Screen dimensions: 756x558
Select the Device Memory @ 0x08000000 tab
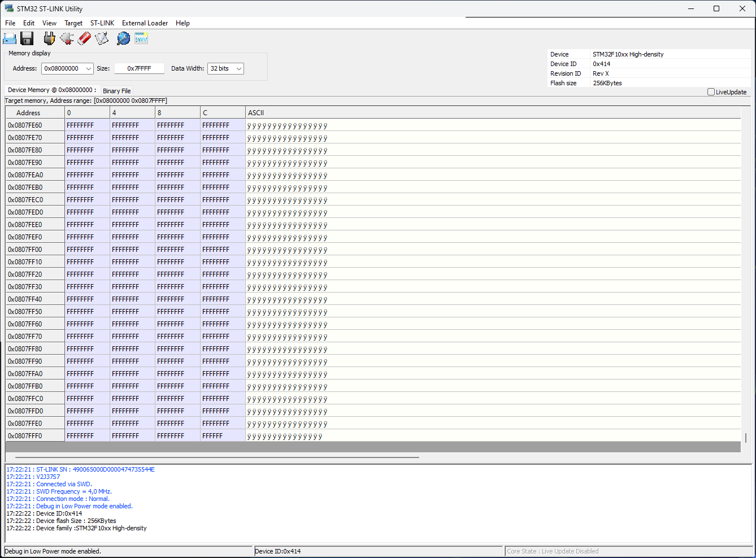[x=52, y=90]
